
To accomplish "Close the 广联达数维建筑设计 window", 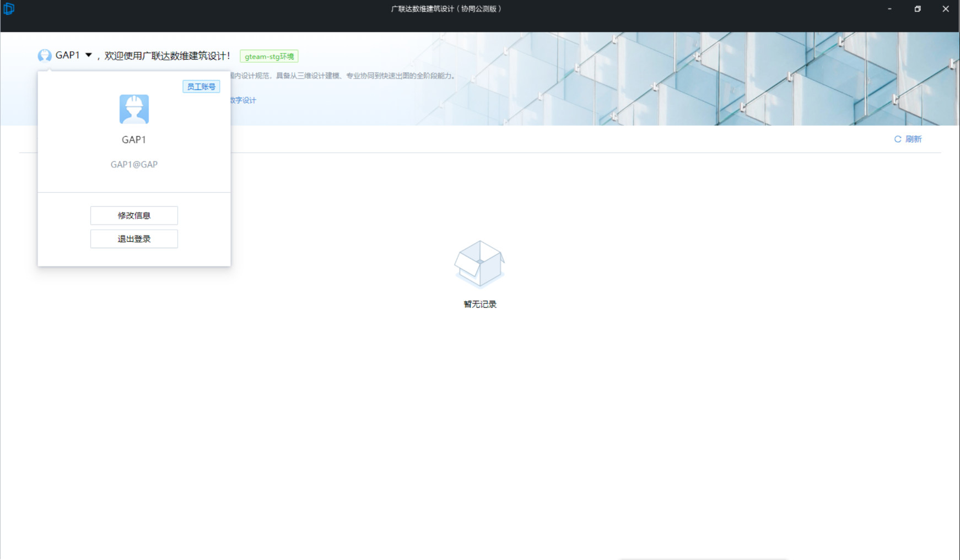I will (x=946, y=9).
